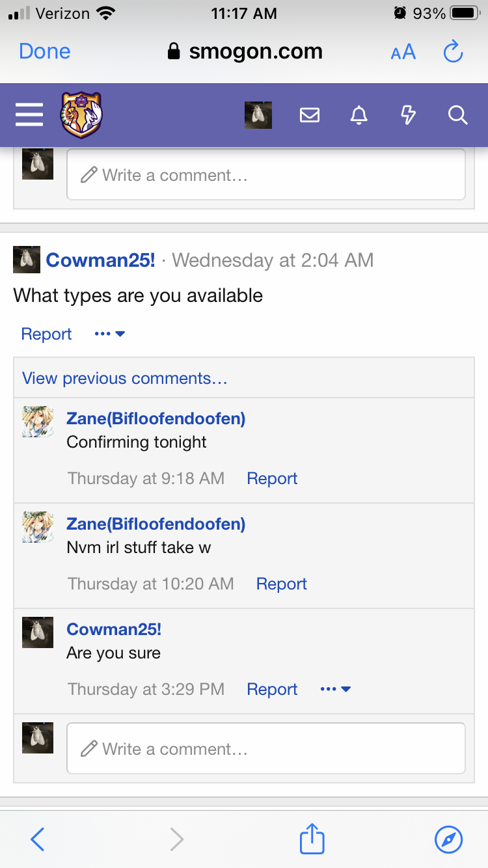
Task: Tap the Smogon shield logo
Action: (x=81, y=115)
